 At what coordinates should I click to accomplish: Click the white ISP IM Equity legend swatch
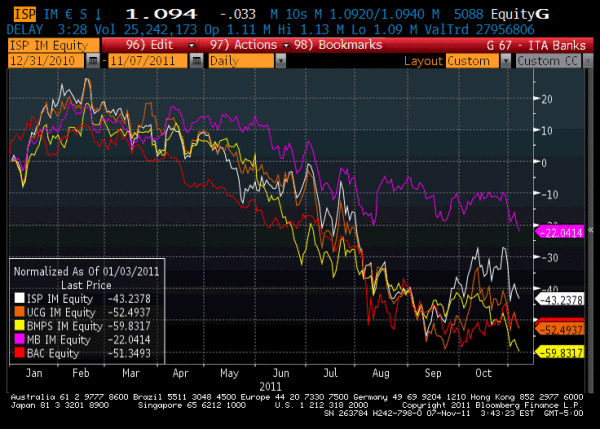[20, 298]
